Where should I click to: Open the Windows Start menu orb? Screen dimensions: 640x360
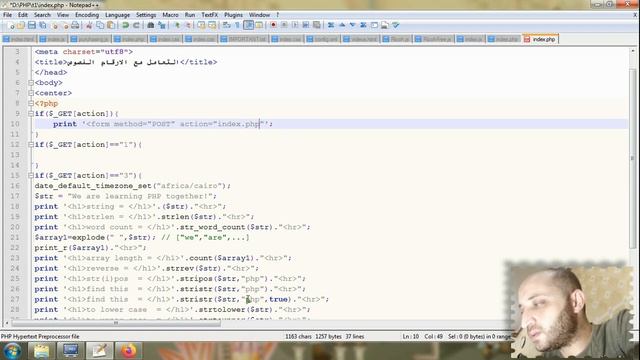pos(12,351)
